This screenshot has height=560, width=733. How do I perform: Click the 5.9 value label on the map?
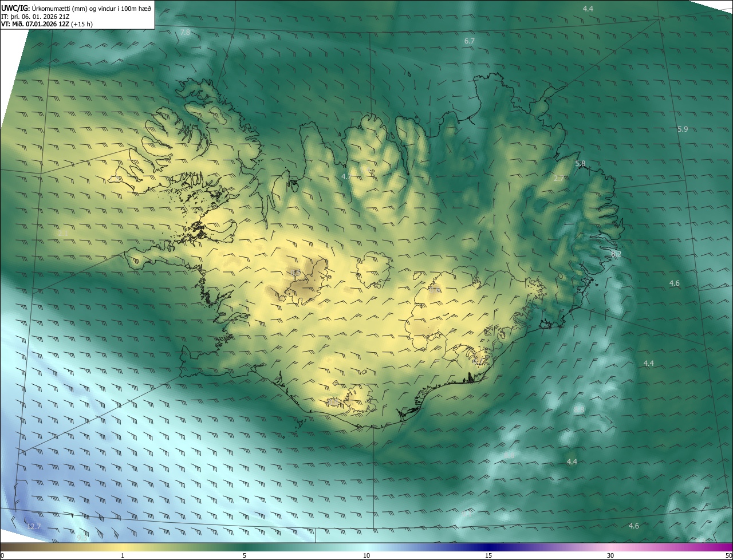click(683, 129)
